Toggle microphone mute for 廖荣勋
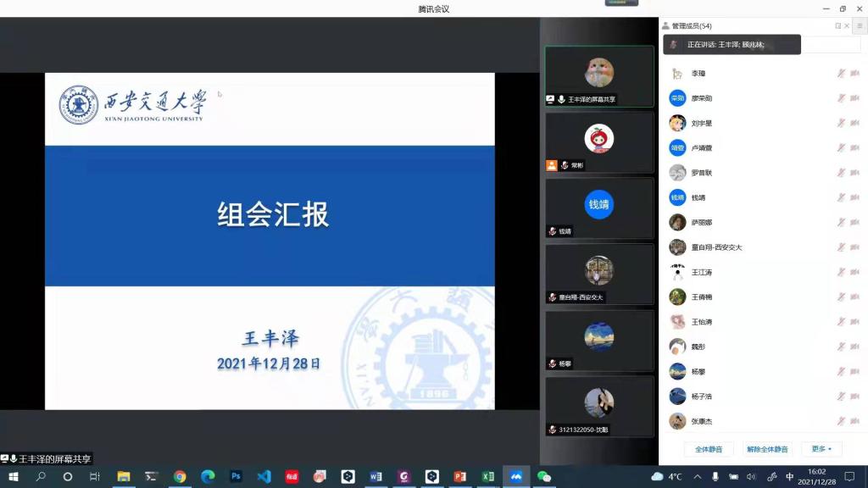 841,98
